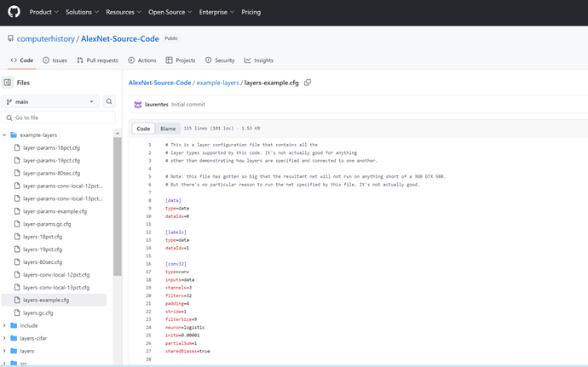The width and height of the screenshot is (588, 367).
Task: Open the Issues tab
Action: click(x=55, y=60)
